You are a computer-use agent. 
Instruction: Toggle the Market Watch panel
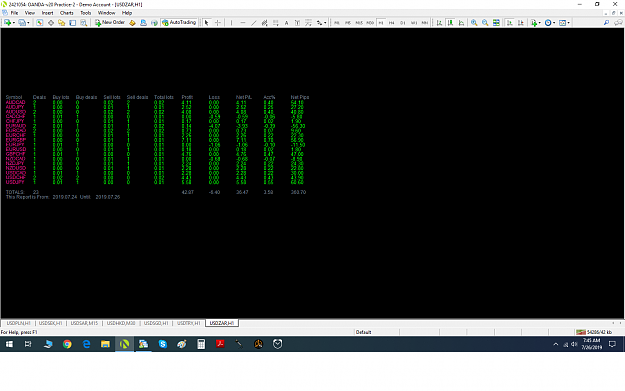point(39,23)
